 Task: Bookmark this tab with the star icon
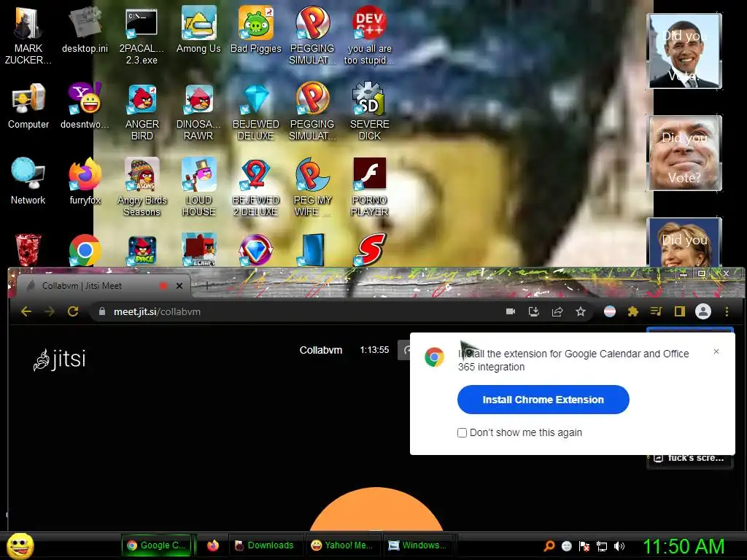(x=580, y=311)
